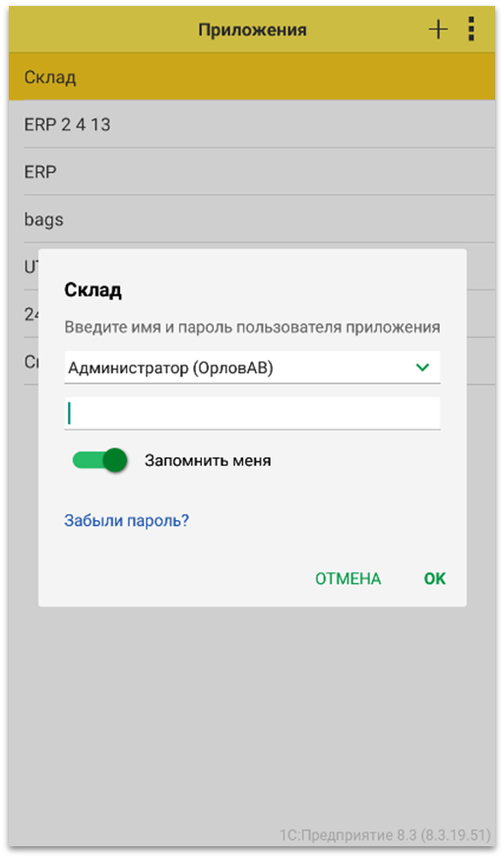Click the 1С:Предприятие 8.3 version label

pyautogui.click(x=385, y=835)
